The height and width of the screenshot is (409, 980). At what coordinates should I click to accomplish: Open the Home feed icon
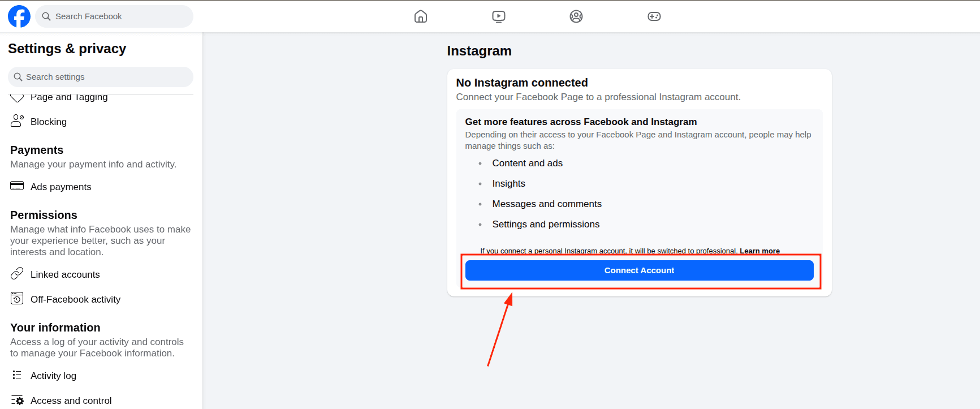(x=421, y=16)
